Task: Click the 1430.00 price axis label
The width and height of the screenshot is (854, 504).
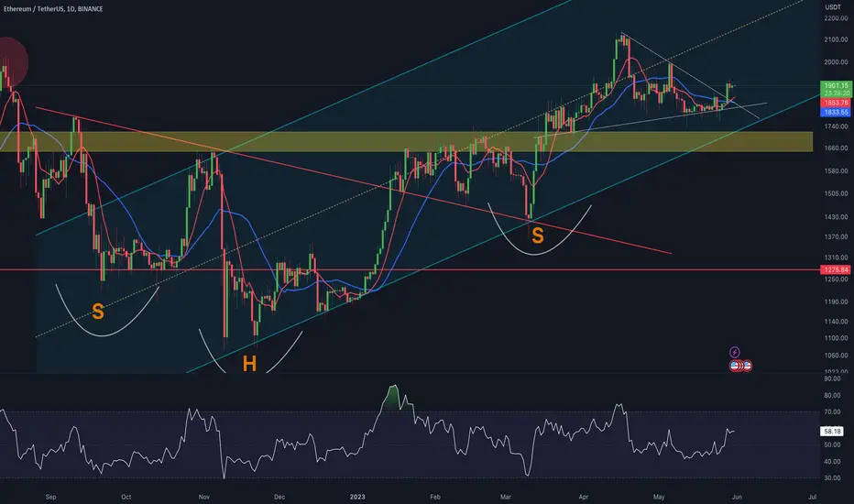Action: pos(836,217)
